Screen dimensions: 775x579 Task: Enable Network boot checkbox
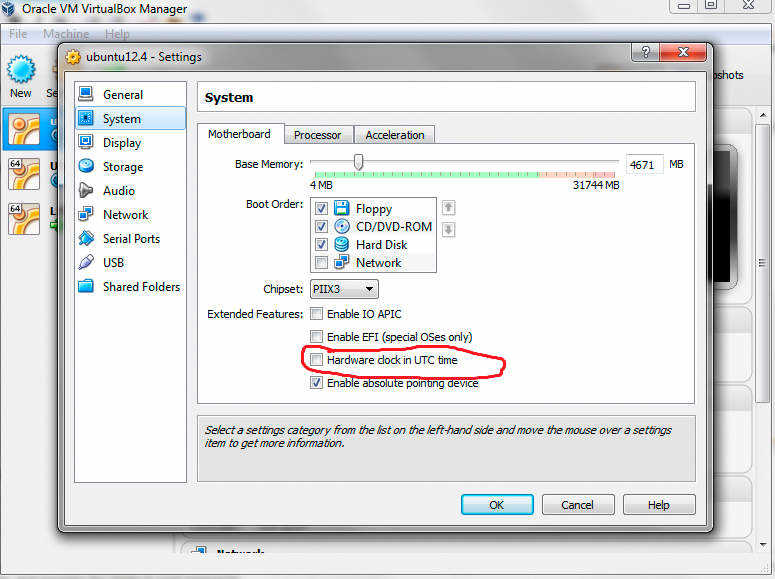pos(321,263)
